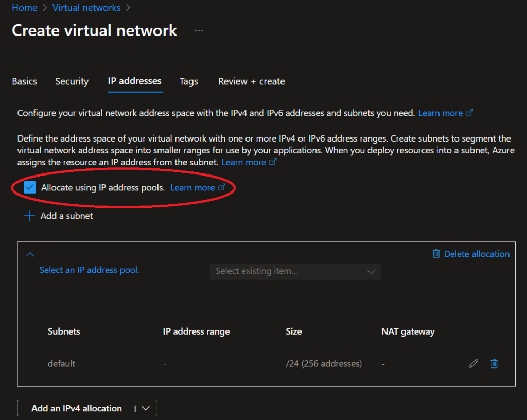The image size is (527, 420).
Task: Collapse the allocation section chevron
Action: (x=30, y=254)
